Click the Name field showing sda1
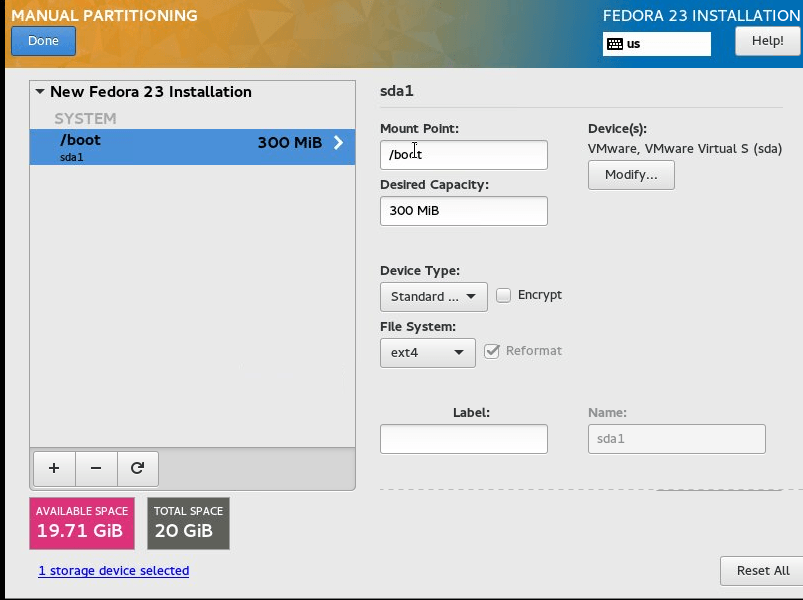The height and width of the screenshot is (600, 803). [x=677, y=439]
